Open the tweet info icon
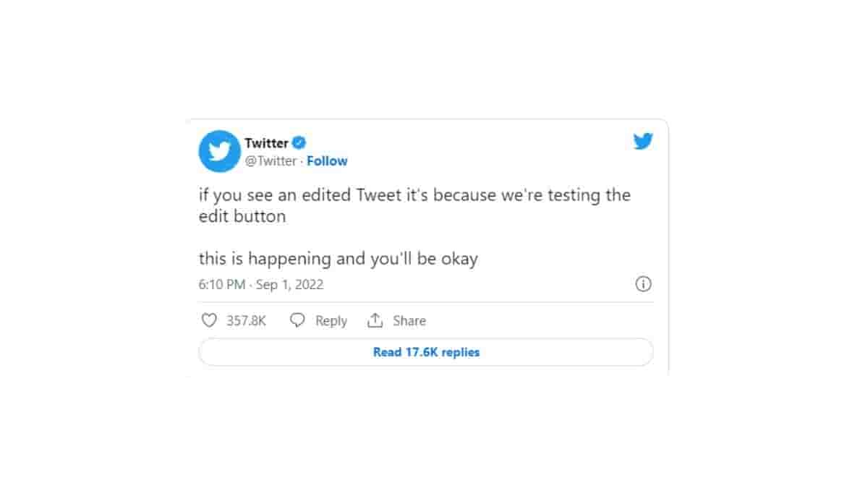 pos(643,284)
